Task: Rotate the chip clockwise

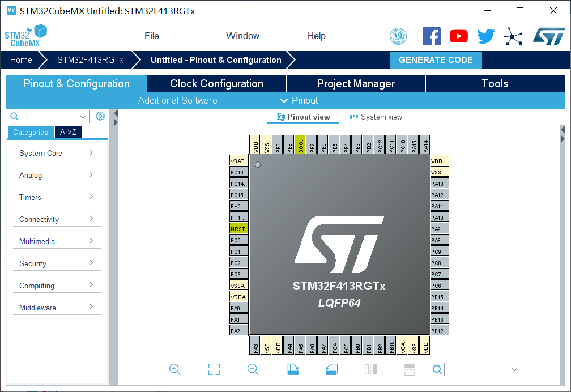Action: tap(292, 369)
